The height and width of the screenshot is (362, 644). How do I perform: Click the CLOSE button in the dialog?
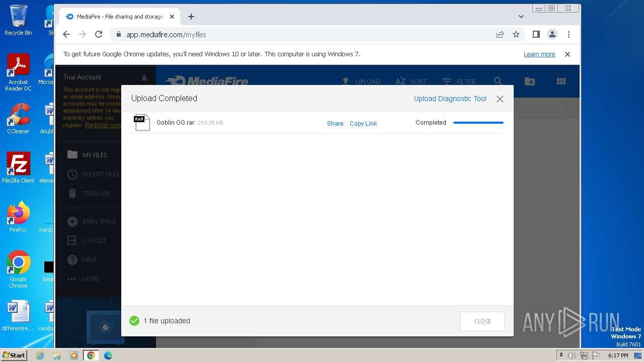coord(482,321)
